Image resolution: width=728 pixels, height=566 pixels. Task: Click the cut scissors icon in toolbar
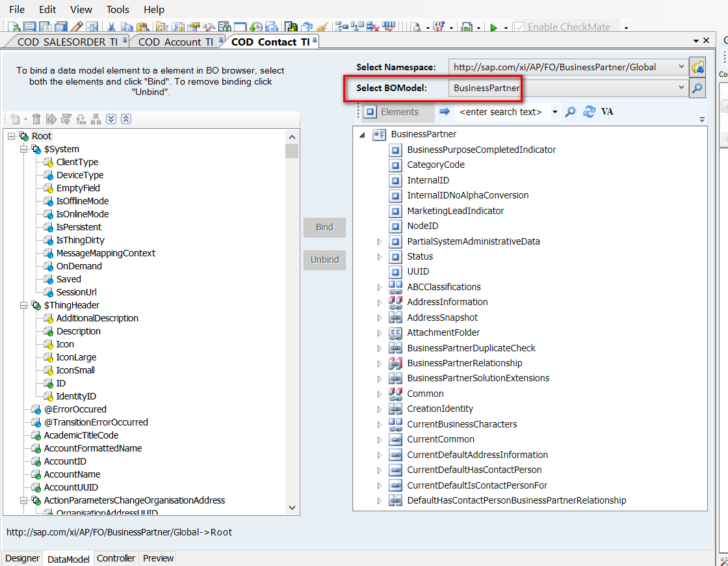tap(111, 27)
